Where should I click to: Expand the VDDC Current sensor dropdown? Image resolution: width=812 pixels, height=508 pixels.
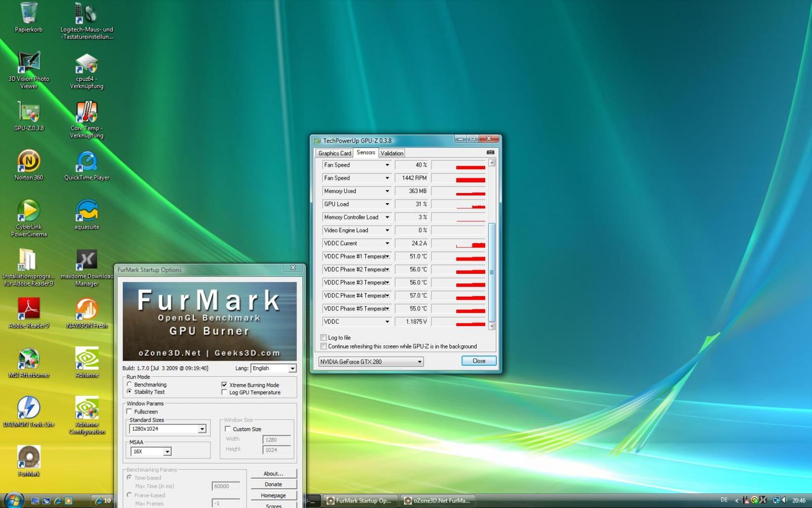387,243
